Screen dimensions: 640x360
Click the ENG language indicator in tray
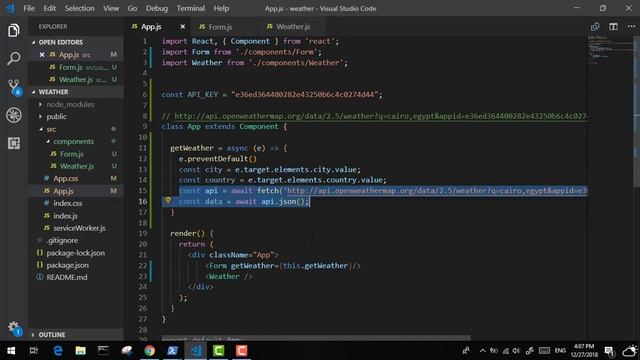tap(560, 351)
